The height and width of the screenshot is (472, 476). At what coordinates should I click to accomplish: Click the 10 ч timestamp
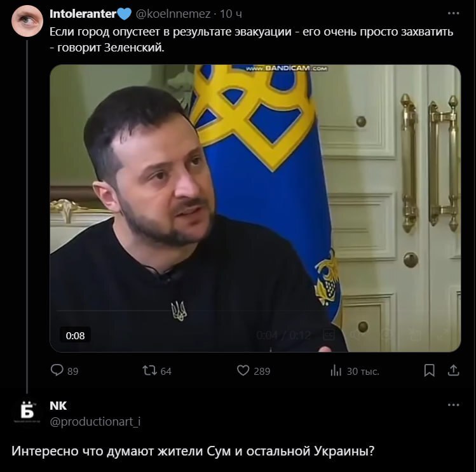(231, 14)
